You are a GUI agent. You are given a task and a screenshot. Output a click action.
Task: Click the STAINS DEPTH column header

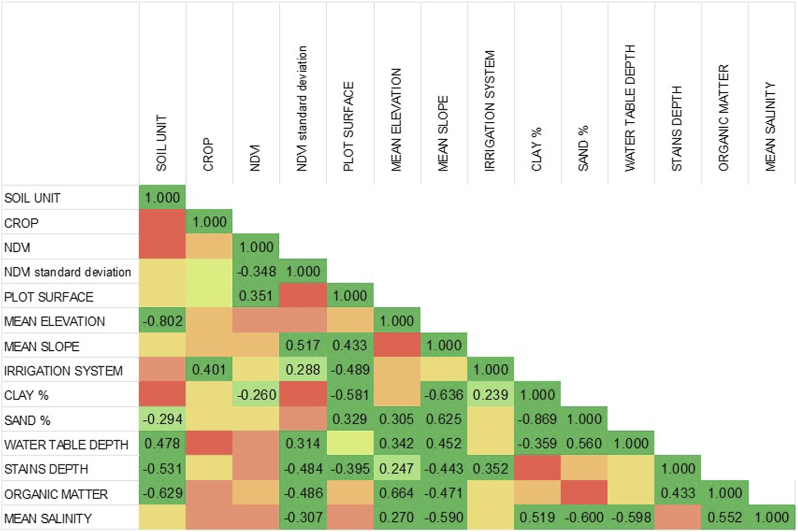click(677, 129)
